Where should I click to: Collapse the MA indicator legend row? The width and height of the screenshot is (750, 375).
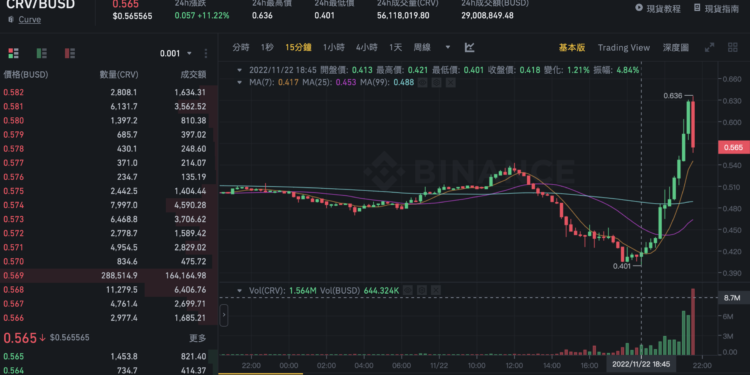point(240,82)
